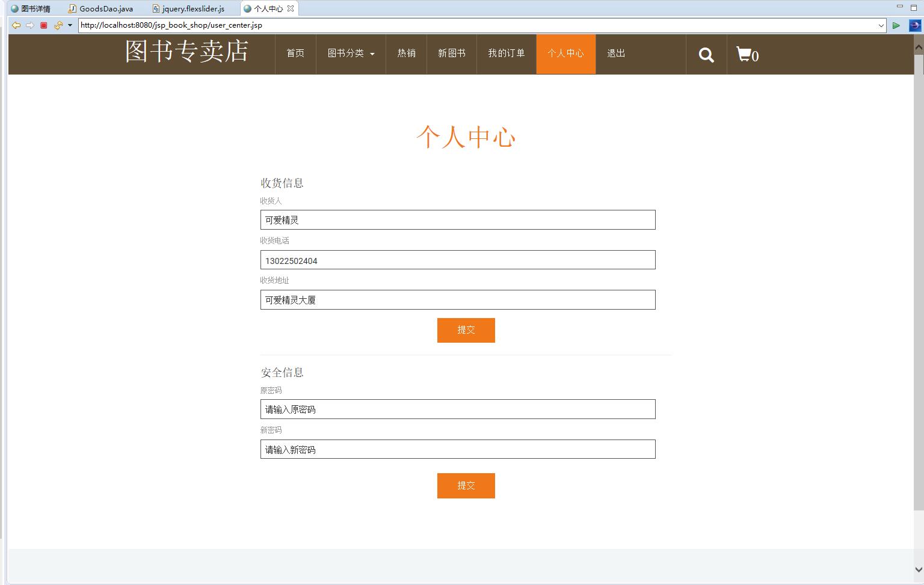This screenshot has width=924, height=585.
Task: Open search with the magnifier icon
Action: [706, 54]
